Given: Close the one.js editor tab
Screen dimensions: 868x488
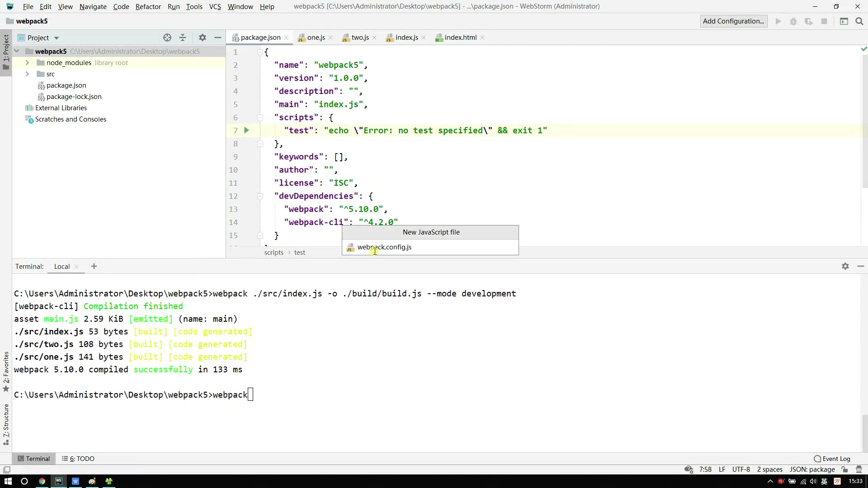Looking at the screenshot, I should click(330, 38).
